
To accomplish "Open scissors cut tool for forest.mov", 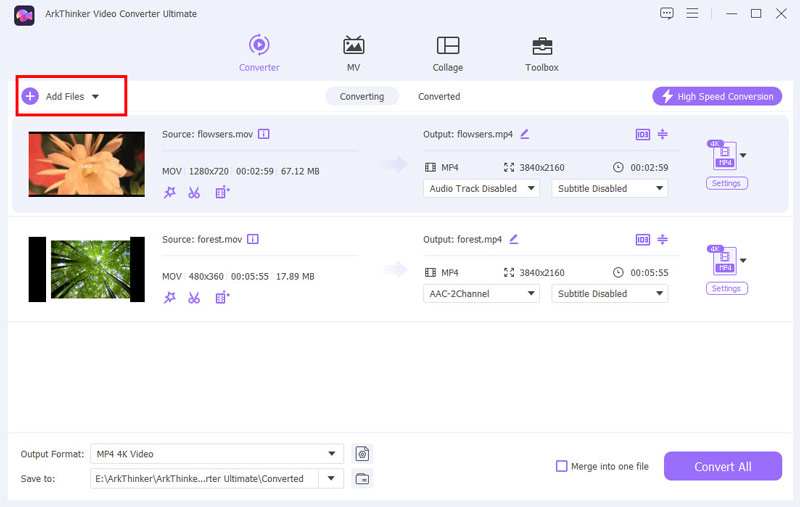I will click(194, 297).
